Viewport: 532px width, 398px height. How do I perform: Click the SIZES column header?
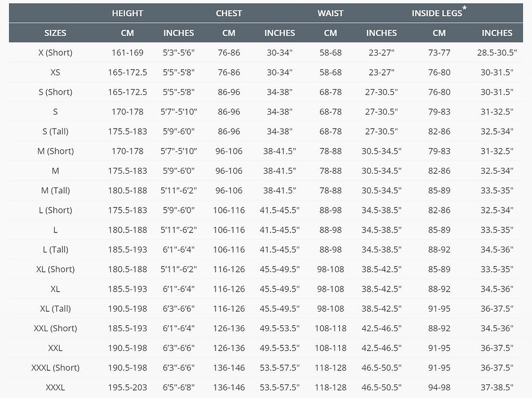55,33
